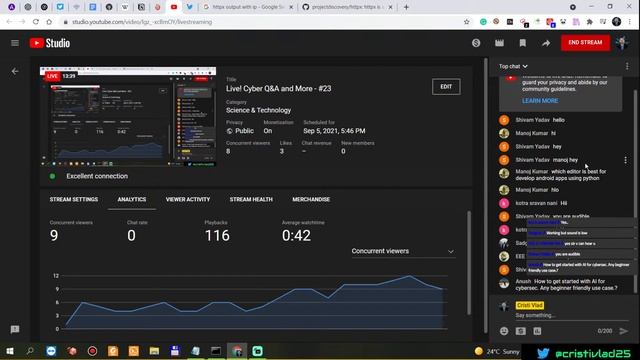This screenshot has width=640, height=360.
Task: Open the terminal window from taskbar
Action: point(216,351)
